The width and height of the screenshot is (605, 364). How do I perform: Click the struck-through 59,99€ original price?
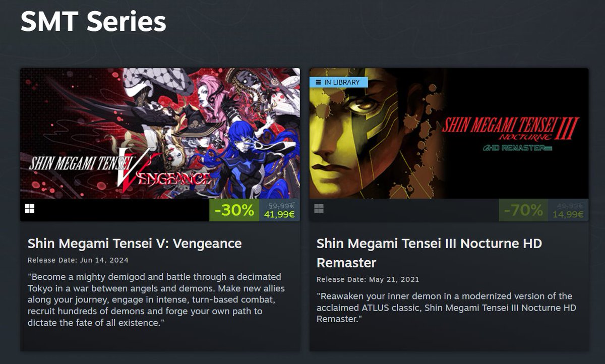coord(281,205)
